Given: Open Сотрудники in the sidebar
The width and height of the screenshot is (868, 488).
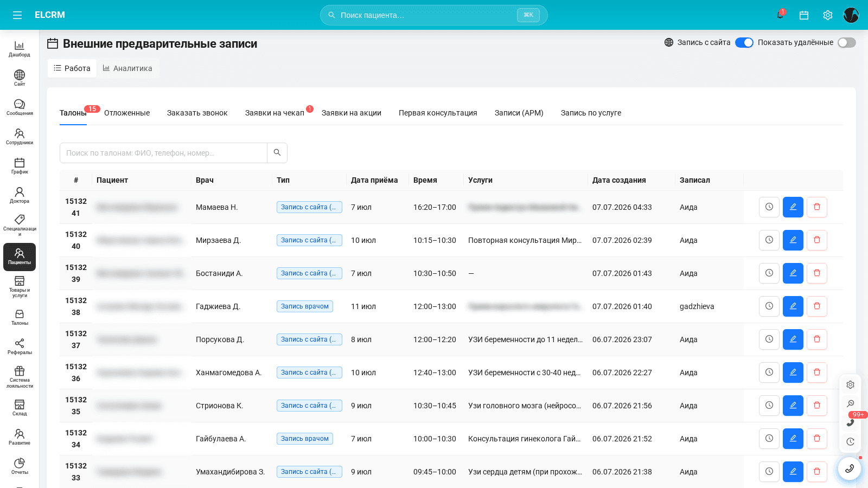Looking at the screenshot, I should pos(20,137).
